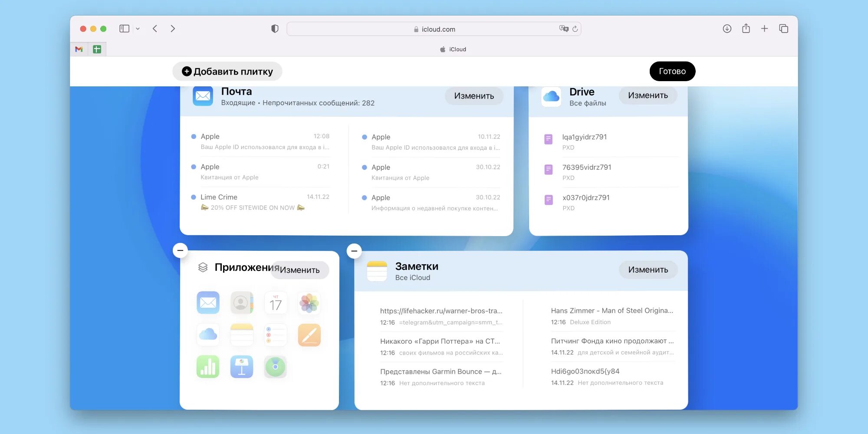Click Изменить on the Заметки tile
The height and width of the screenshot is (434, 868).
(648, 270)
